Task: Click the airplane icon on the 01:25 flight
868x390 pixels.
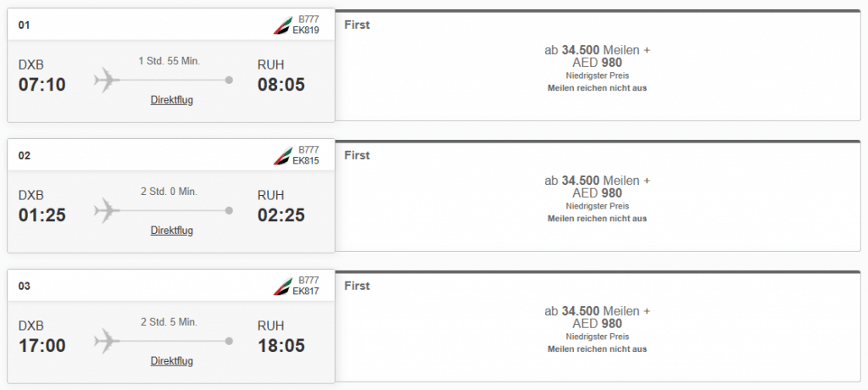Action: pos(107,211)
